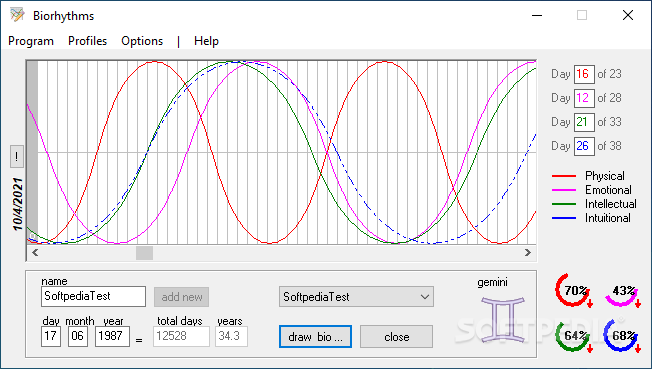Click the month input field showing 06
Viewport: 652px width, 369px height.
click(x=78, y=336)
